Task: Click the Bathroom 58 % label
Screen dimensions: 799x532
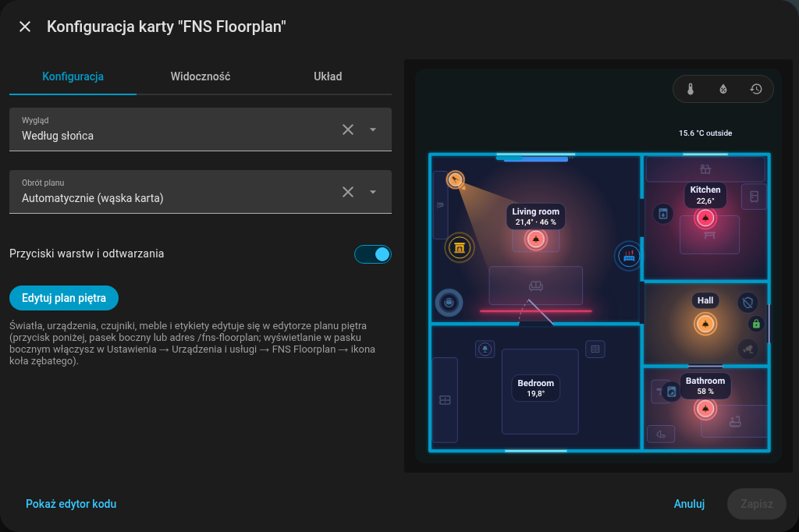Action: (x=705, y=386)
